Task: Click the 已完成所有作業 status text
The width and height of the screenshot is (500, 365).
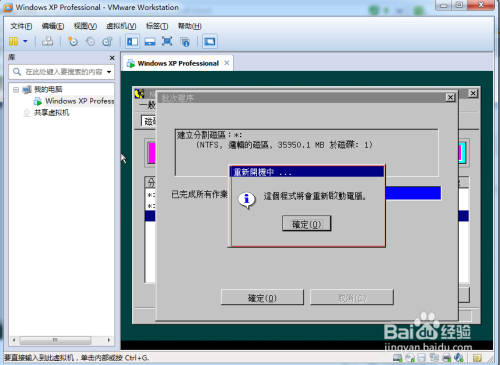Action: [199, 194]
